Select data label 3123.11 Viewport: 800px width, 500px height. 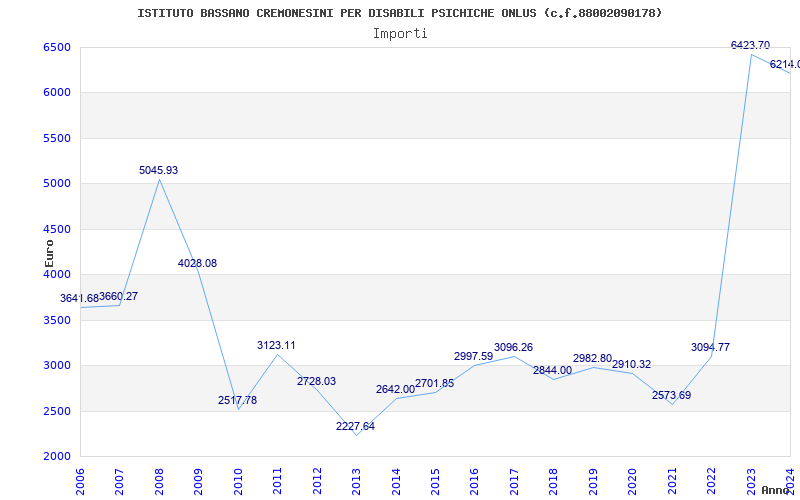coord(276,345)
